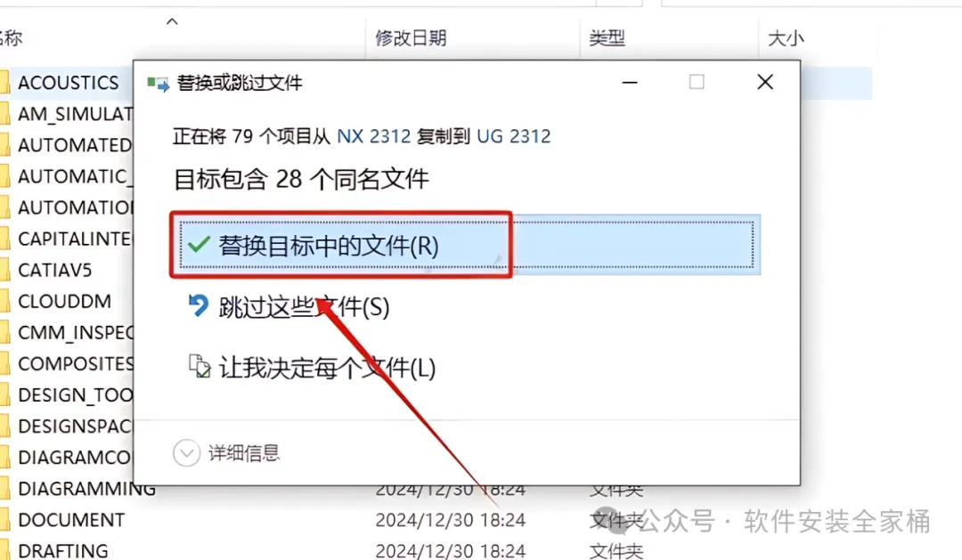
Task: Sort by 修改日期 column header
Action: (x=411, y=38)
